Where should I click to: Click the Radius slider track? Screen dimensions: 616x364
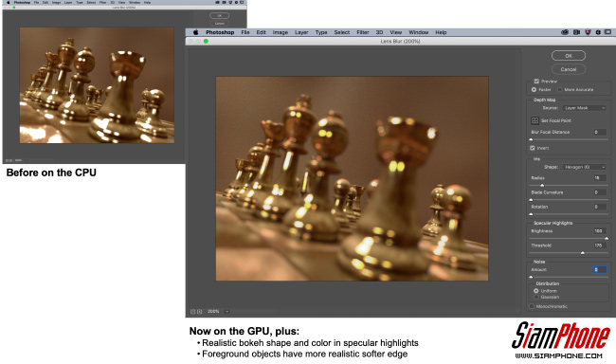(x=569, y=185)
